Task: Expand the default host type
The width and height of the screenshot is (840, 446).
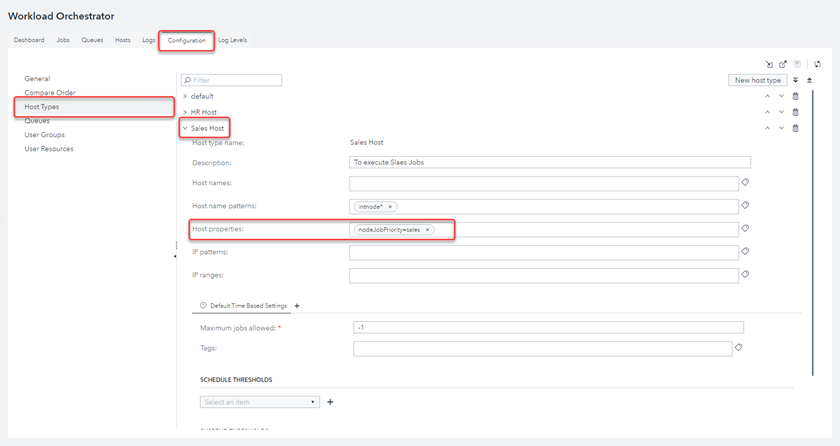Action: point(185,96)
